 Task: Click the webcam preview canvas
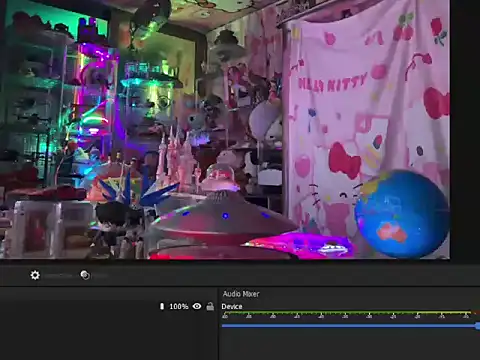(225, 129)
